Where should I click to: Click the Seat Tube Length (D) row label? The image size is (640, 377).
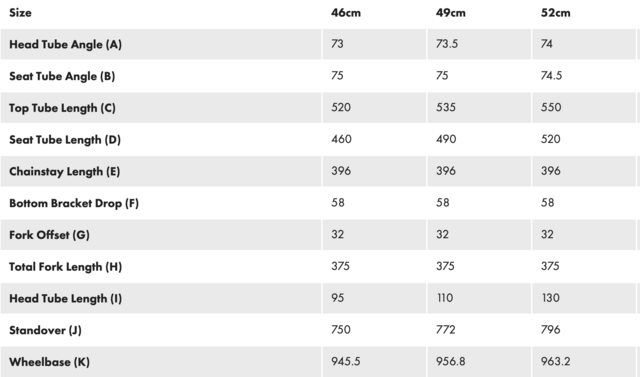click(x=65, y=140)
